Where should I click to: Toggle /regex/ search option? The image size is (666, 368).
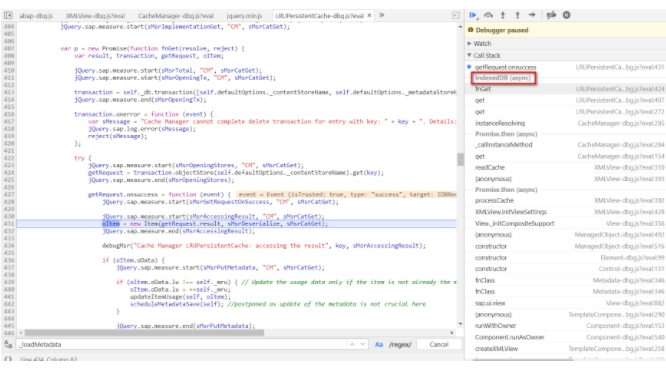400,344
